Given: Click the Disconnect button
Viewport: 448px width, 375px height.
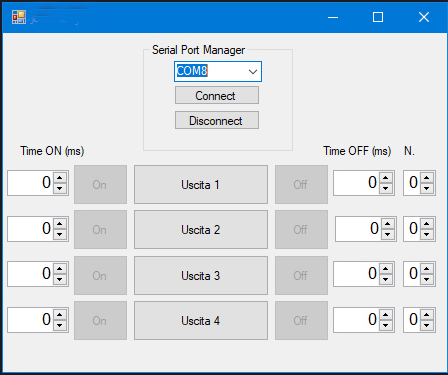Looking at the screenshot, I should coord(217,120).
